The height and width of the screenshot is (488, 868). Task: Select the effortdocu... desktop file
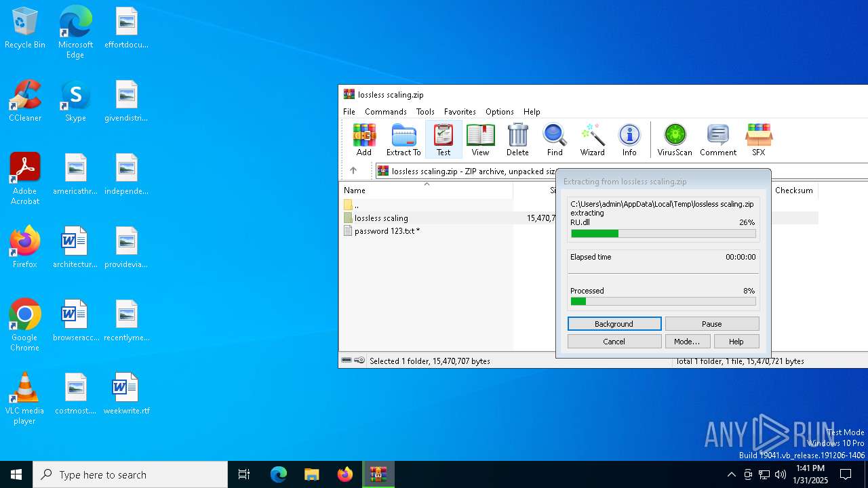tap(126, 28)
